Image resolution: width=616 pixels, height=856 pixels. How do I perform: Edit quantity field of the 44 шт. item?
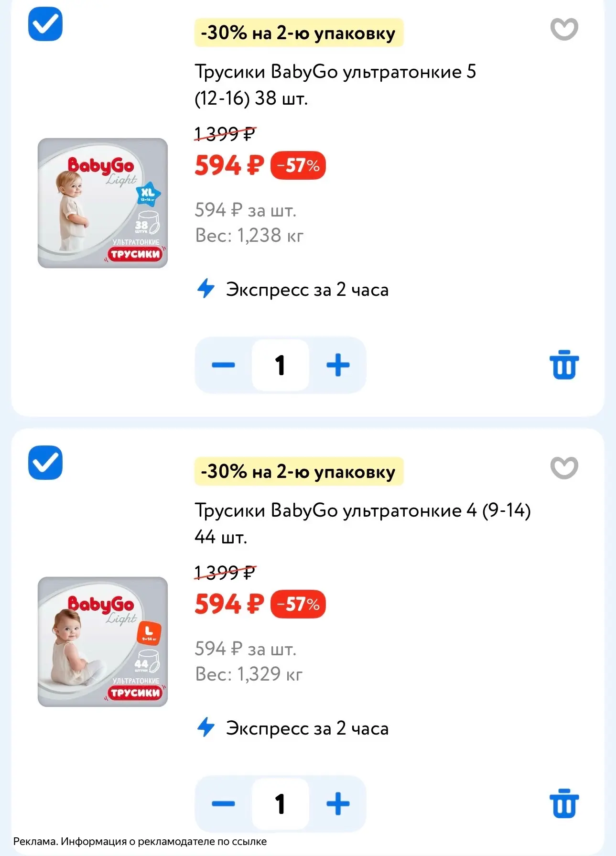(281, 803)
